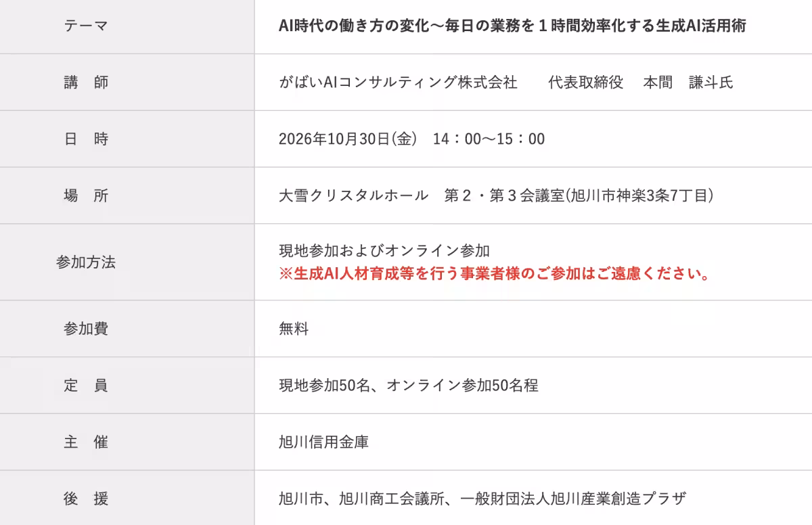Click the date 2026年10月30日(金)
The width and height of the screenshot is (812, 525).
pos(347,139)
